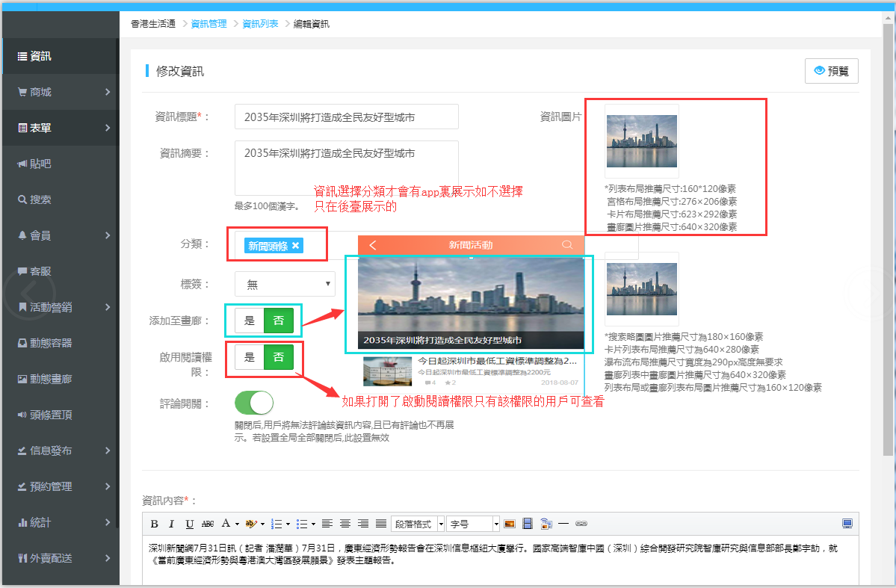Click the font color A icon
This screenshot has width=896, height=588.
pyautogui.click(x=226, y=524)
